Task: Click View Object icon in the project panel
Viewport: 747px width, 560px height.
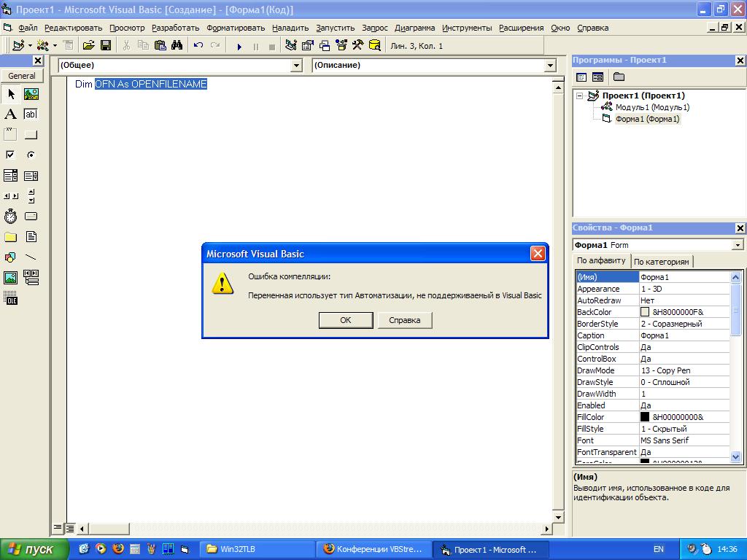Action: 597,77
